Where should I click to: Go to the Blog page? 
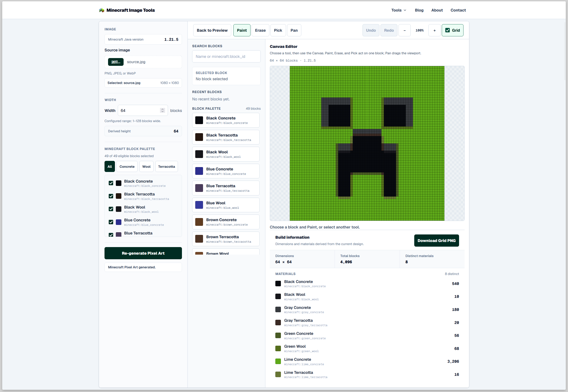(x=419, y=10)
